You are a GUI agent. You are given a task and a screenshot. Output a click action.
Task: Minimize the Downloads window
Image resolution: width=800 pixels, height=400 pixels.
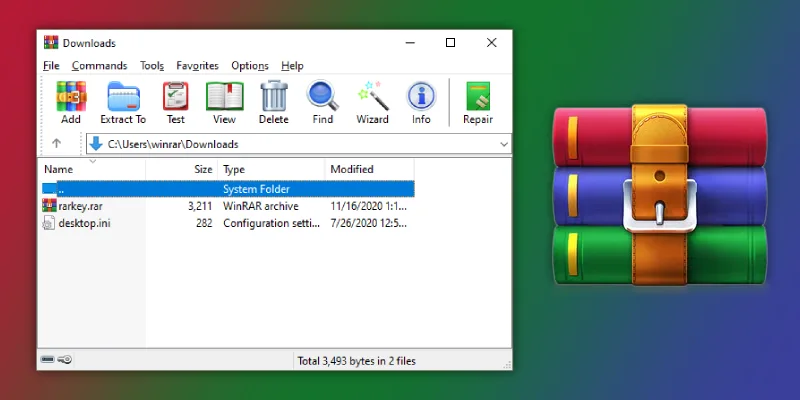(410, 42)
